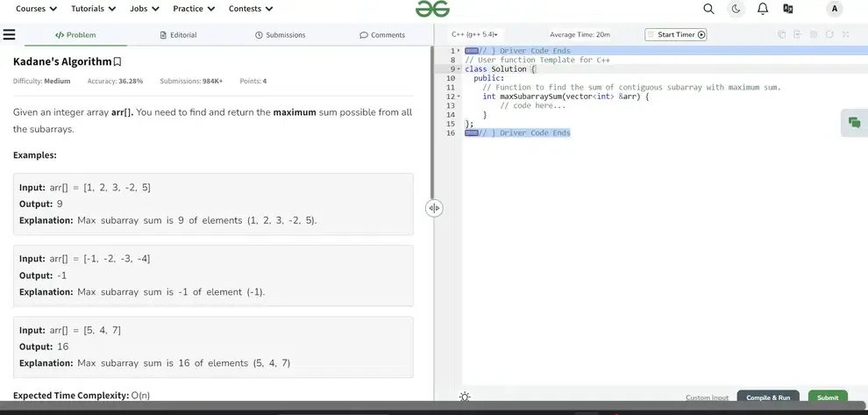Click the problem panel vertical scrollbar
The image size is (868, 415).
tap(431, 122)
